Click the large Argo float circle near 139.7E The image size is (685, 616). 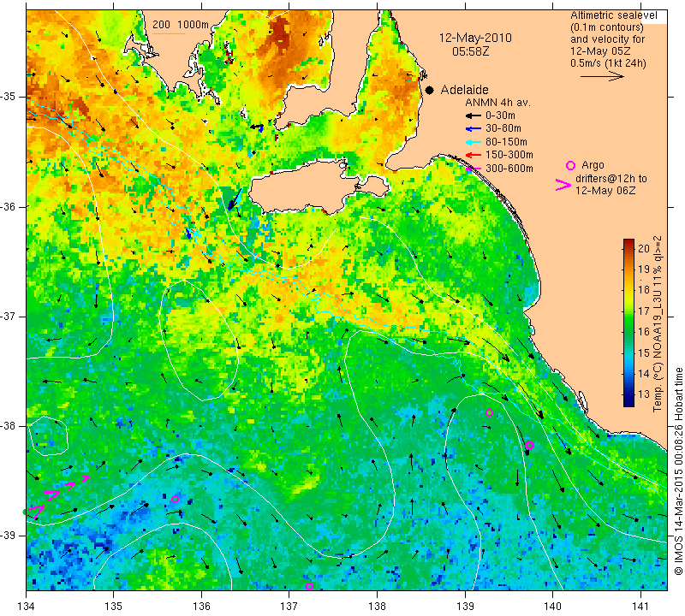point(529,445)
